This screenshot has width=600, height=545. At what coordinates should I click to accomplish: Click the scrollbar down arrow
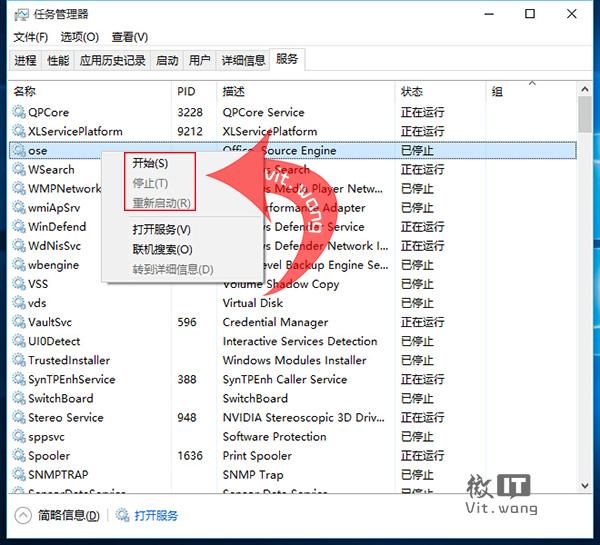[x=585, y=486]
